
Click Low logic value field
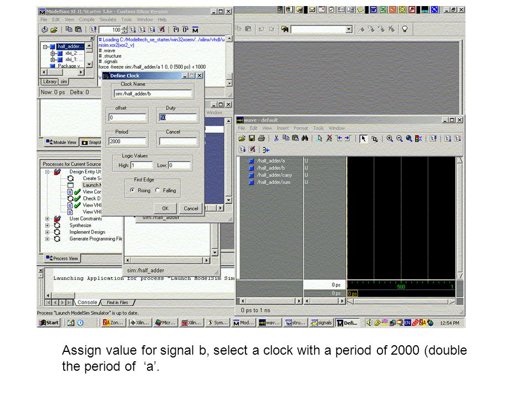click(x=179, y=165)
